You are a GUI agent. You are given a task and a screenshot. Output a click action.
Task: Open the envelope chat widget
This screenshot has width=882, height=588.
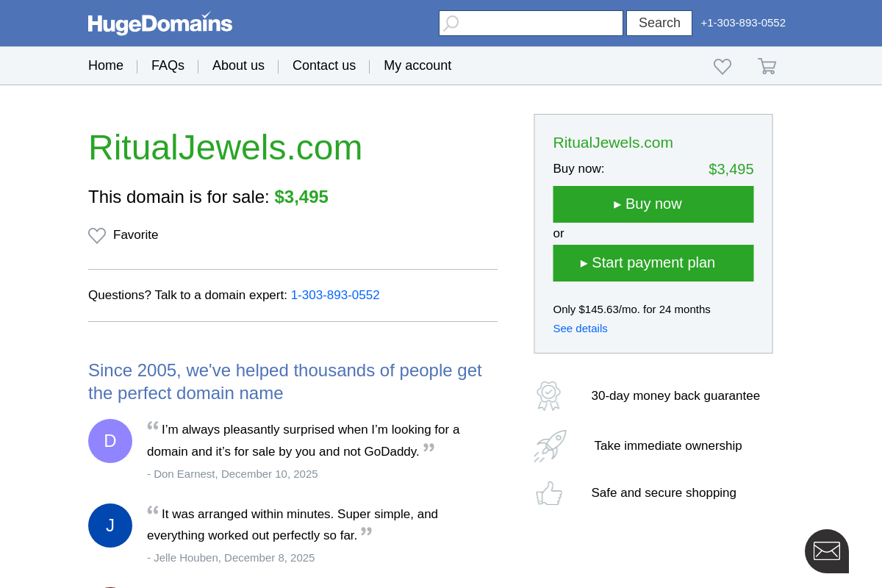[826, 551]
